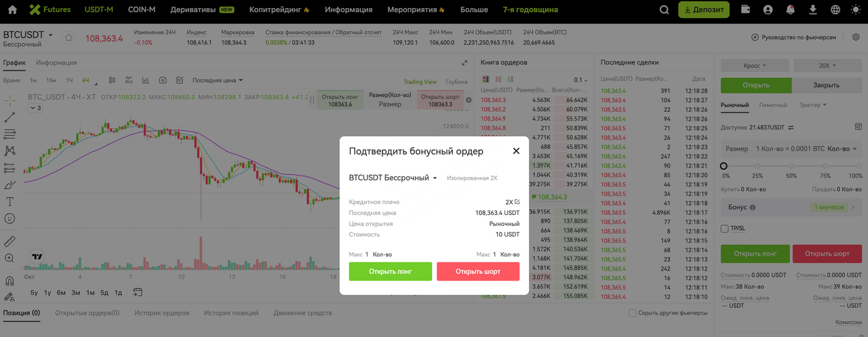Select the crosshair cursor tool
Image resolution: width=868 pixels, height=337 pixels.
click(x=9, y=100)
